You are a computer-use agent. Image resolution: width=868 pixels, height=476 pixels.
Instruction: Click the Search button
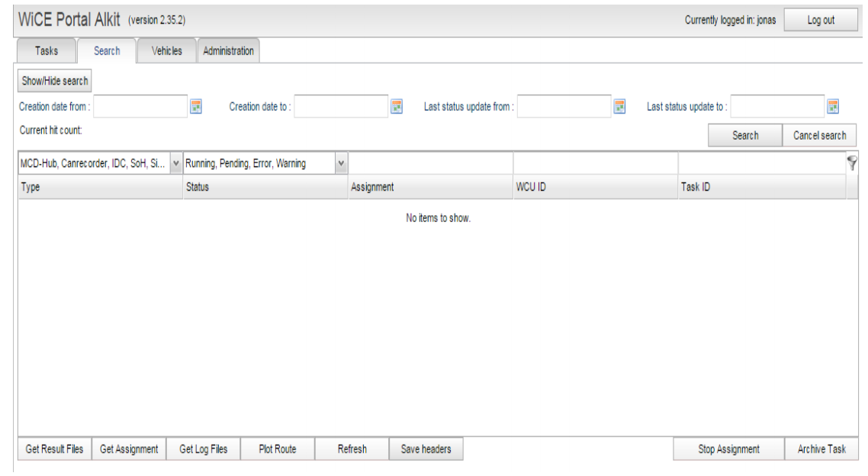tap(744, 136)
